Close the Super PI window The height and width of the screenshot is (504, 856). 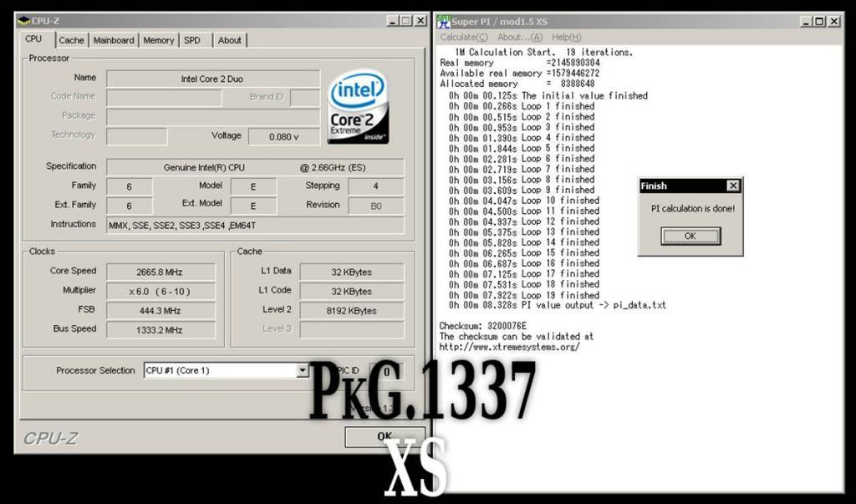(x=834, y=21)
